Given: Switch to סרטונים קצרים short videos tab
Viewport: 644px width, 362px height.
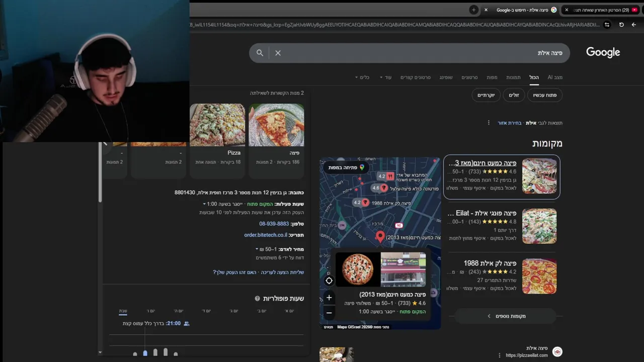Looking at the screenshot, I should coord(416,77).
